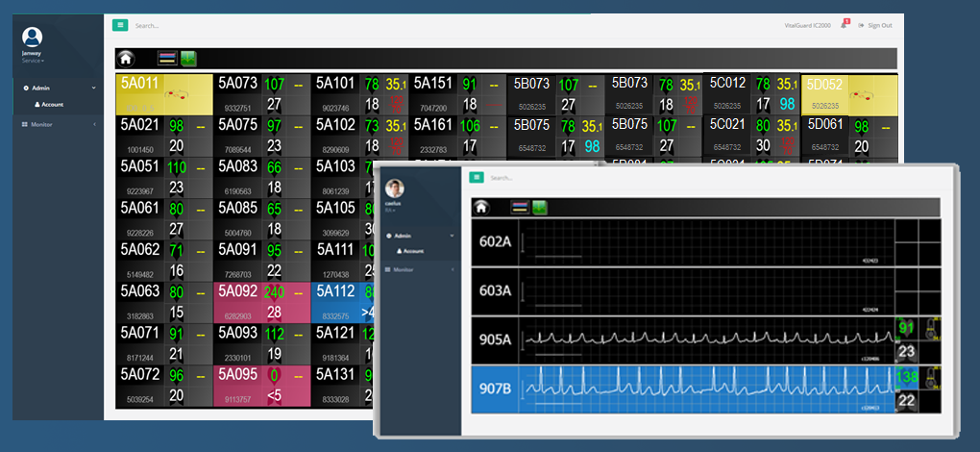The image size is (980, 452).
Task: Click the Sign Out link
Action: [x=878, y=25]
